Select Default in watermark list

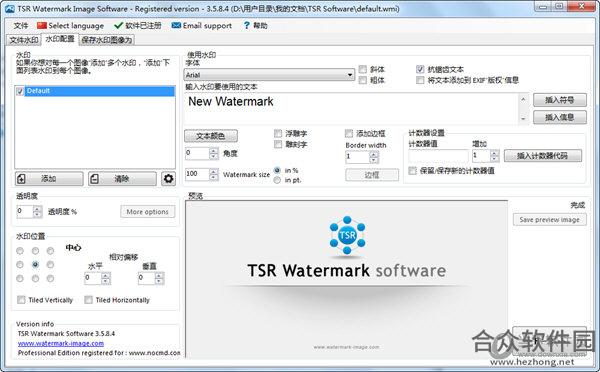tap(99, 91)
